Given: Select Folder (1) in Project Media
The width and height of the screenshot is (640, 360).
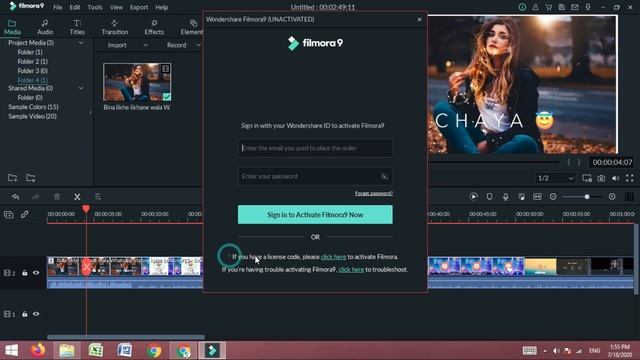Looking at the screenshot, I should [x=30, y=52].
